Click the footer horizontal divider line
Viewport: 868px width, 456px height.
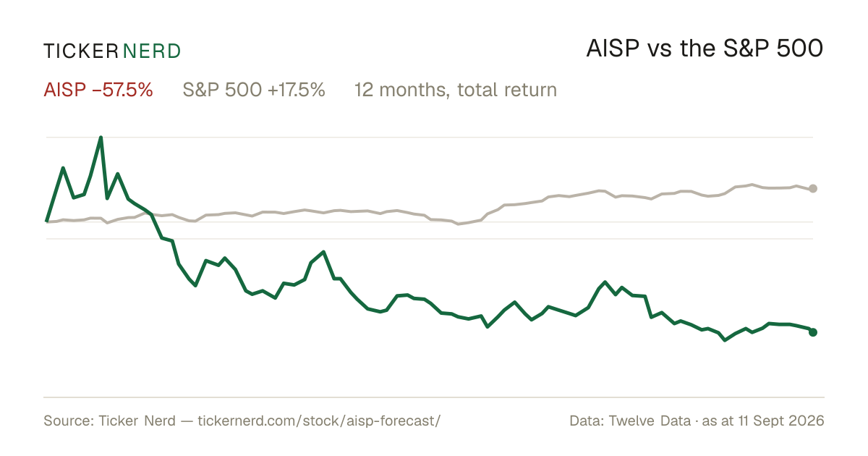pyautogui.click(x=434, y=397)
